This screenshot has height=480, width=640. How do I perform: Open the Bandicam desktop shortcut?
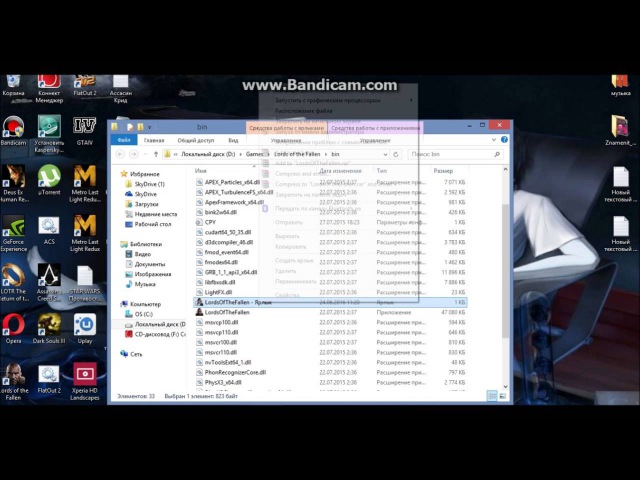[x=13, y=130]
